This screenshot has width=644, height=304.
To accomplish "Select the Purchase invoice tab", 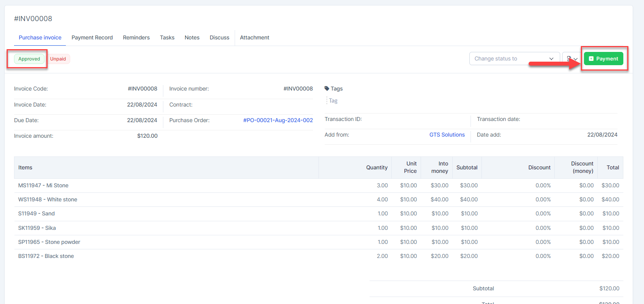I will coord(40,37).
